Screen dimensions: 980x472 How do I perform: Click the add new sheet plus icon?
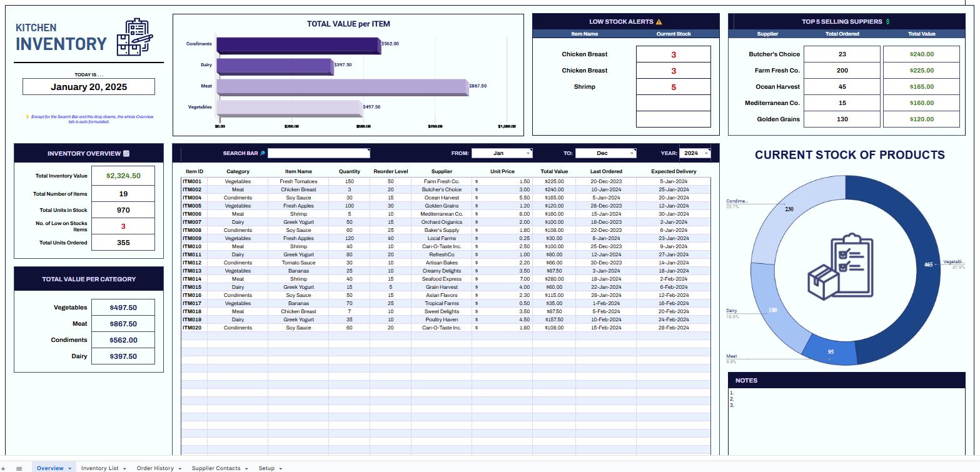pyautogui.click(x=3, y=468)
